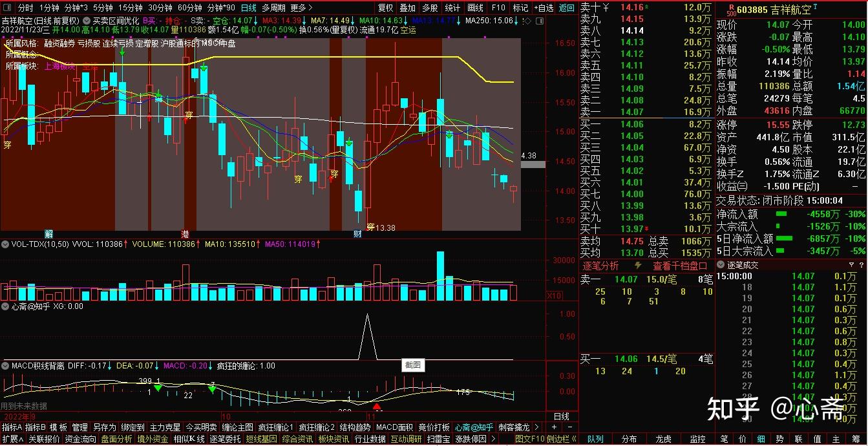Click the lightning bolt icon beside 逐笔分析
Viewport: 868px width, 446px height.
tap(639, 266)
